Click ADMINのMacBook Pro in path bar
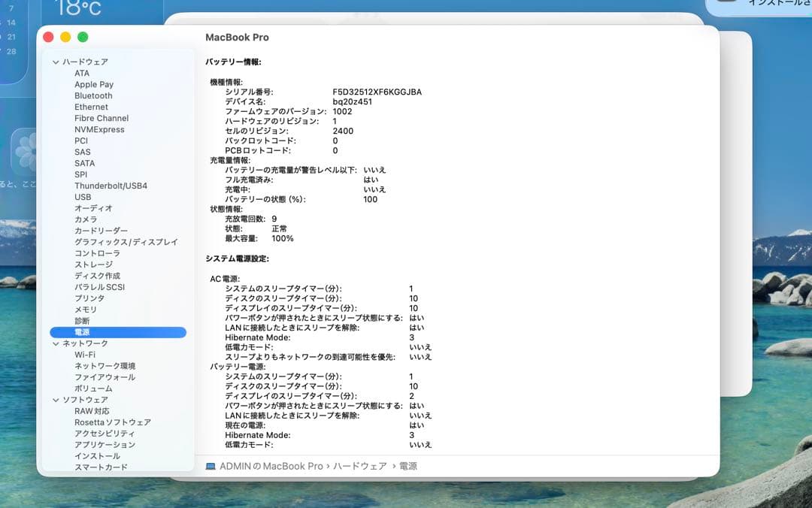The height and width of the screenshot is (508, 812). point(271,467)
